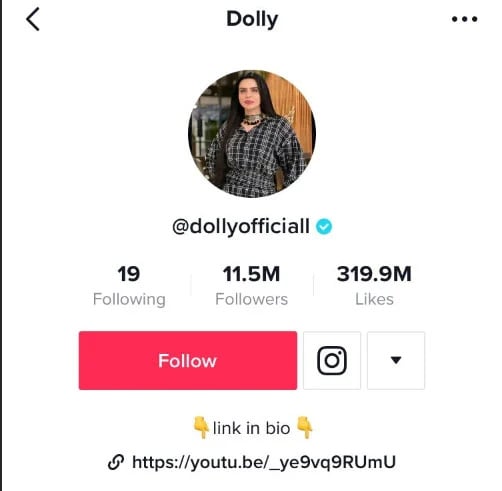Image resolution: width=502 pixels, height=491 pixels.
Task: Open the 11.5M Followers list
Action: click(251, 285)
